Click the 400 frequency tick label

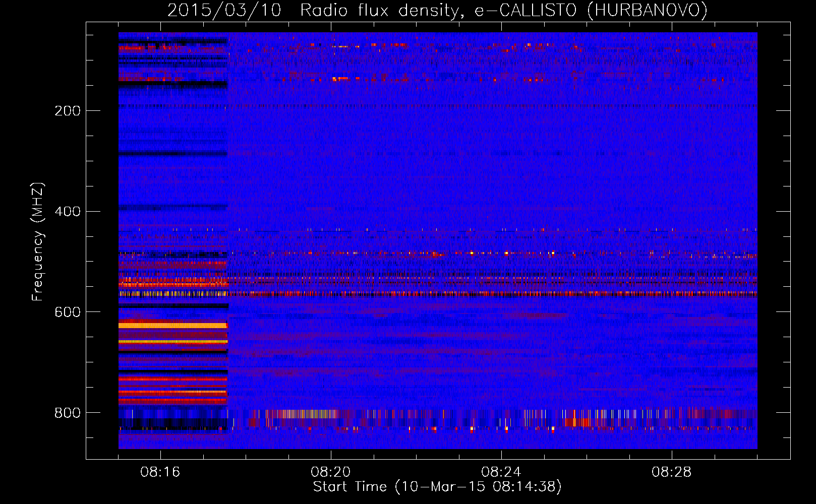tap(68, 211)
